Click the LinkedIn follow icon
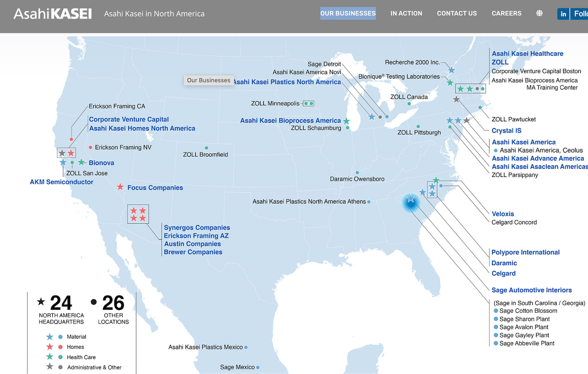 pyautogui.click(x=564, y=14)
